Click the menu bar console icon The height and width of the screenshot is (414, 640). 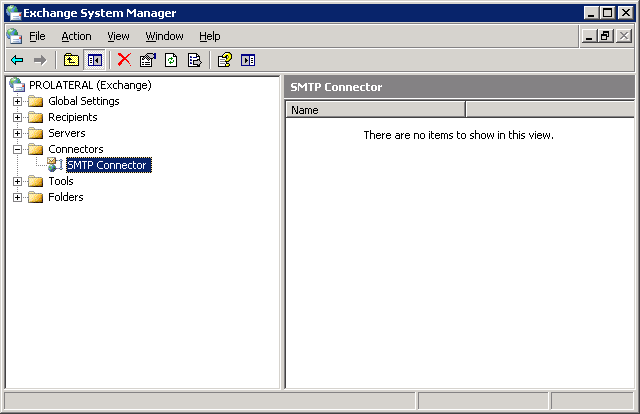14,36
